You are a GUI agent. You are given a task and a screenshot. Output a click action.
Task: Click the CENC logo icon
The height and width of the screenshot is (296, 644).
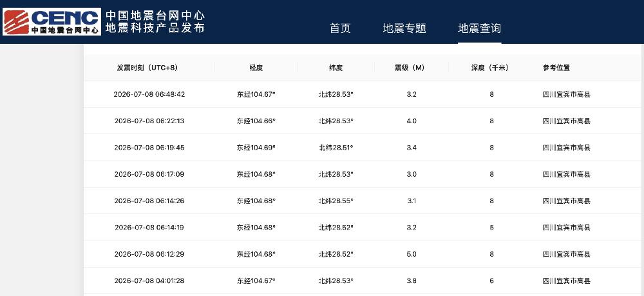(52, 21)
